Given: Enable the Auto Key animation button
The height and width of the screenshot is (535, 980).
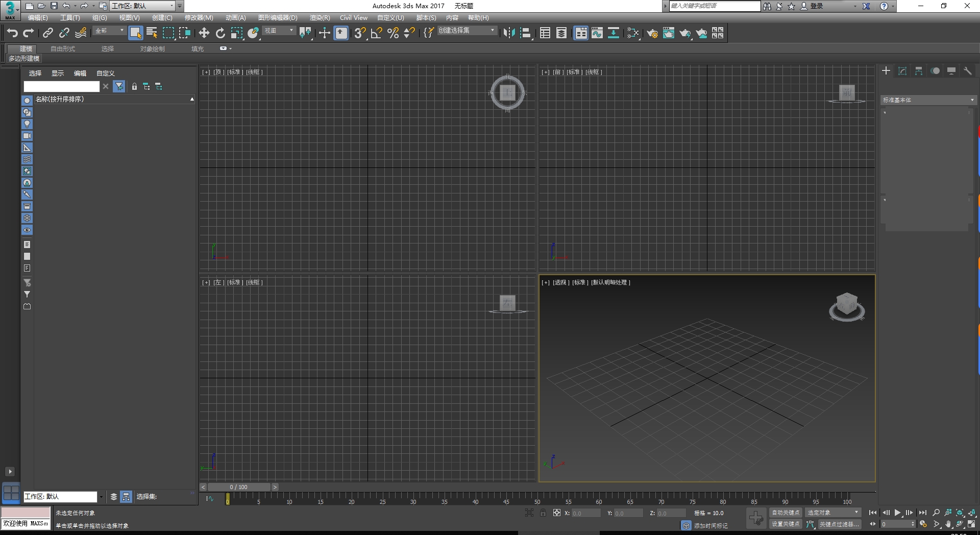Looking at the screenshot, I should pos(785,513).
